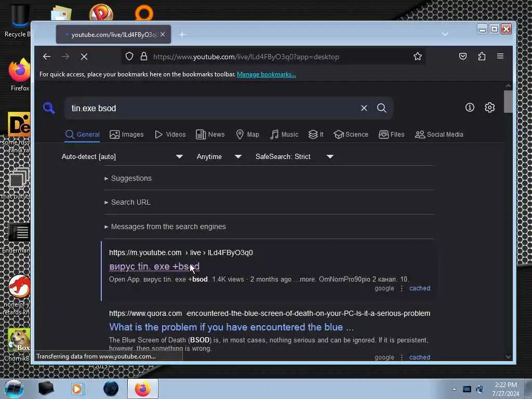Bookmark this page with the star icon
This screenshot has width=532, height=399.
[418, 56]
